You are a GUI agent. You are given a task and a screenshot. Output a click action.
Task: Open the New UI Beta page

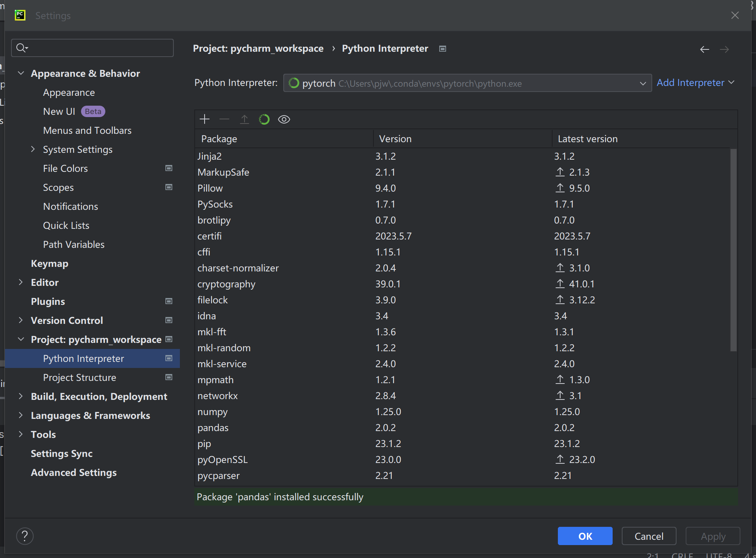click(74, 111)
